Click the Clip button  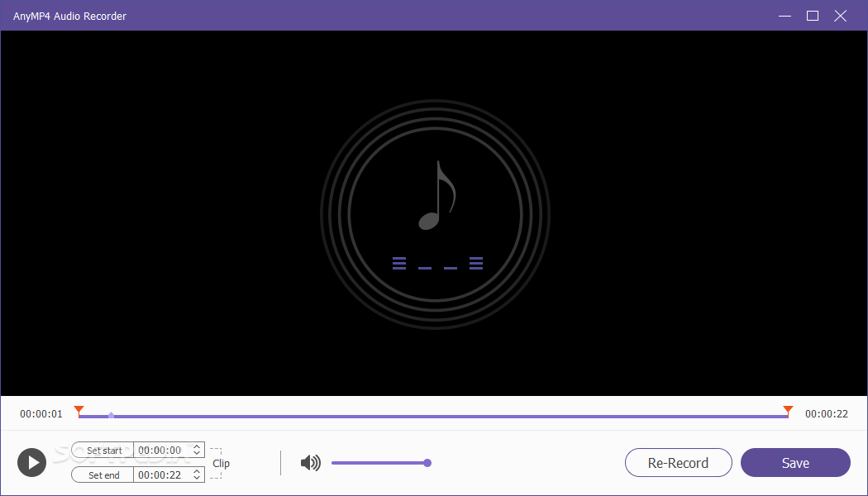click(220, 463)
